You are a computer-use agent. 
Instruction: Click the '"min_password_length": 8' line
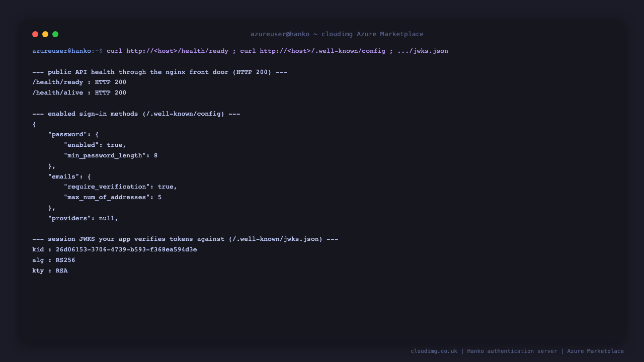pyautogui.click(x=111, y=156)
